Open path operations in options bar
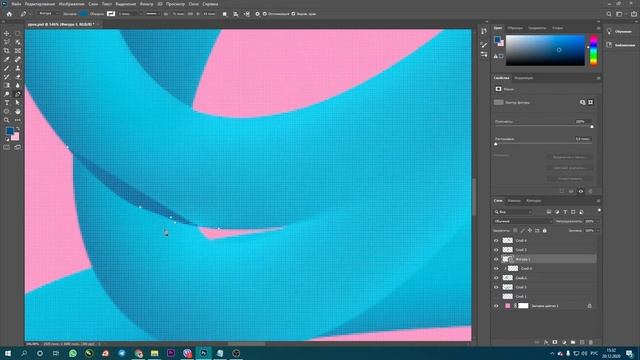The height and width of the screenshot is (360, 640). tap(224, 14)
